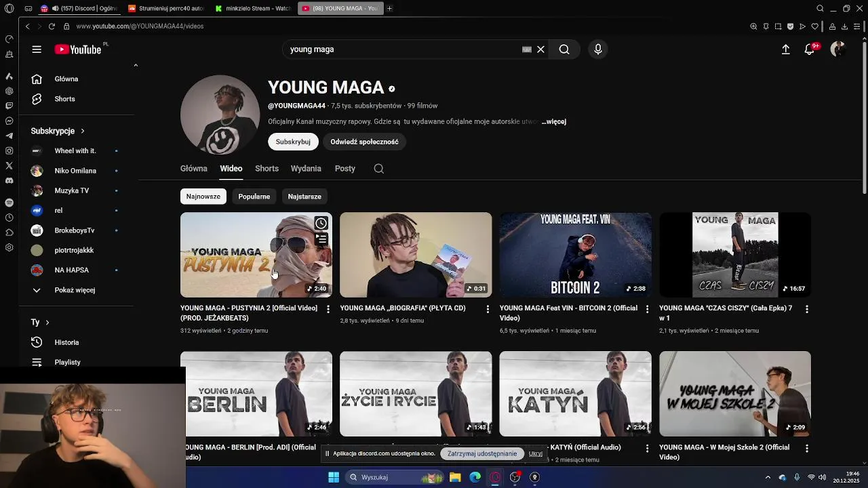
Task: Open the YouTube create upload icon
Action: 785,49
